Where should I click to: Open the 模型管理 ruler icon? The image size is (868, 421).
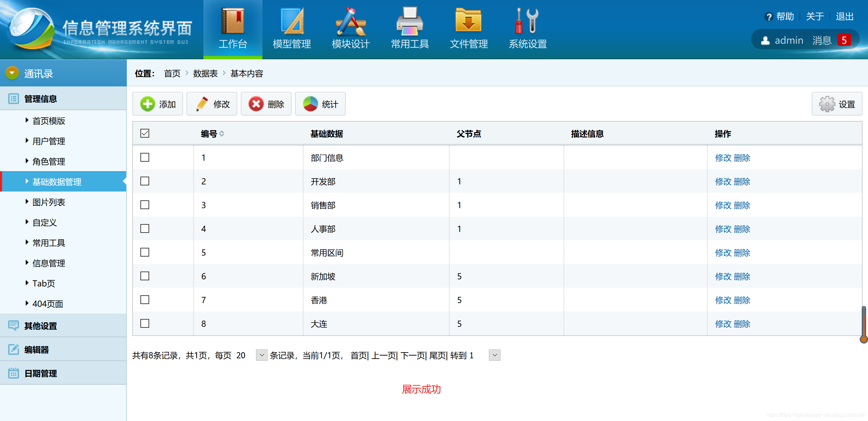pyautogui.click(x=292, y=21)
